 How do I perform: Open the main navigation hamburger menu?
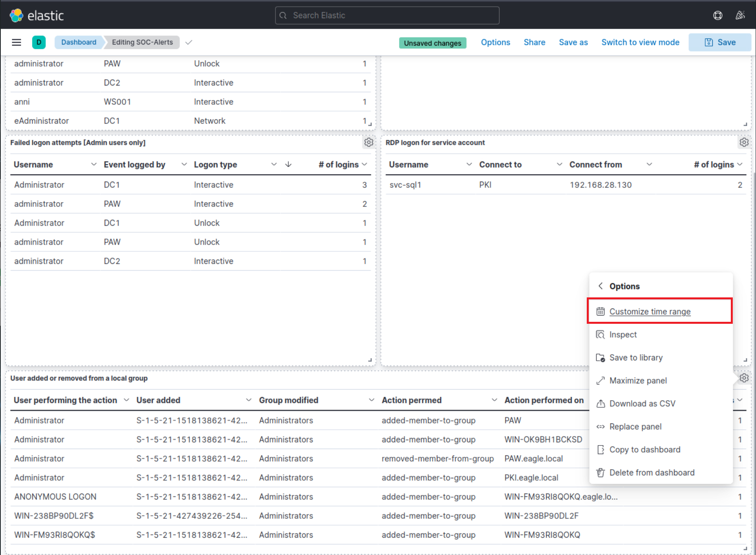tap(16, 42)
